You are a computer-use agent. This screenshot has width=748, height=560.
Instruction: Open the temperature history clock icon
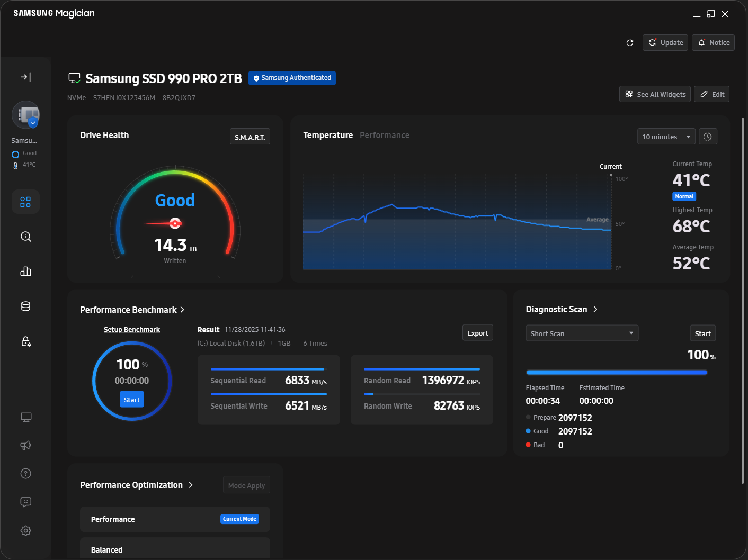click(x=708, y=136)
